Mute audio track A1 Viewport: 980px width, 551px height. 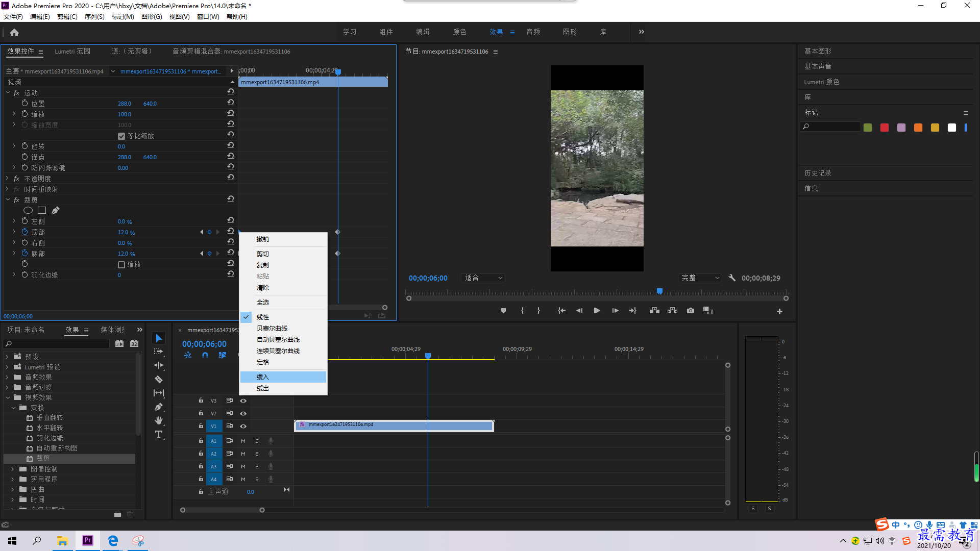tap(243, 441)
